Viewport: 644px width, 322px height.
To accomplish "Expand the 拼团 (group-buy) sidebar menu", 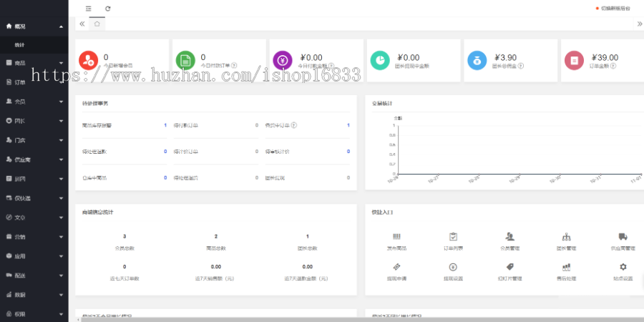I will [34, 179].
